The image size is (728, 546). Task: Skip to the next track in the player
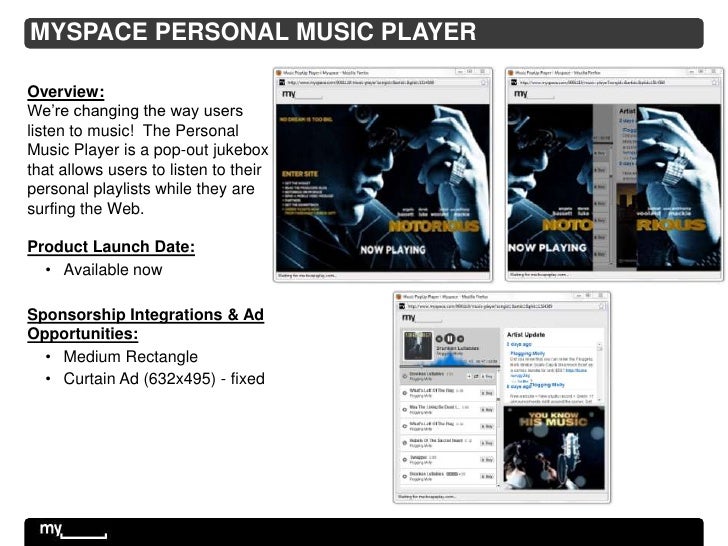pyautogui.click(x=461, y=338)
